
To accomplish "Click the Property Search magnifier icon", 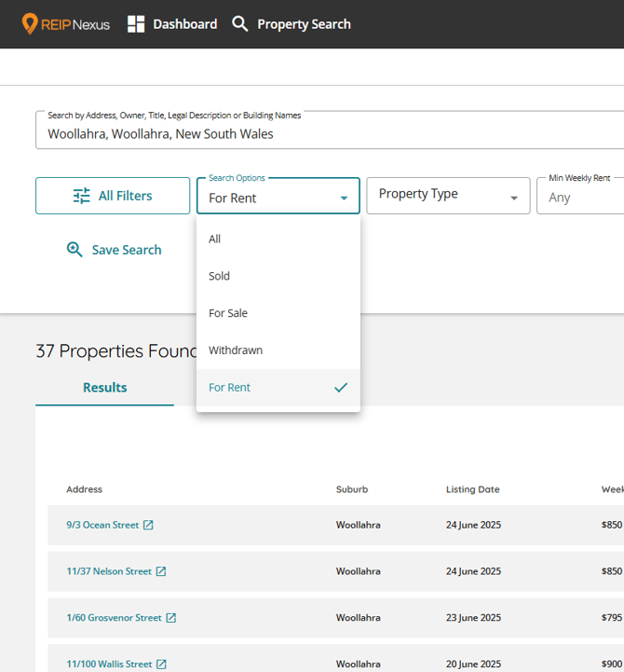I will (240, 24).
